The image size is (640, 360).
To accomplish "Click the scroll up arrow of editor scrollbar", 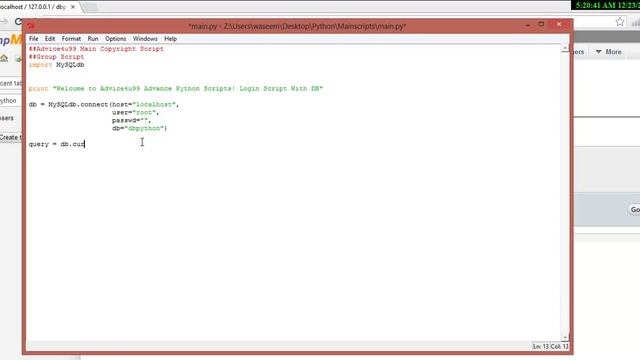I will (x=565, y=49).
